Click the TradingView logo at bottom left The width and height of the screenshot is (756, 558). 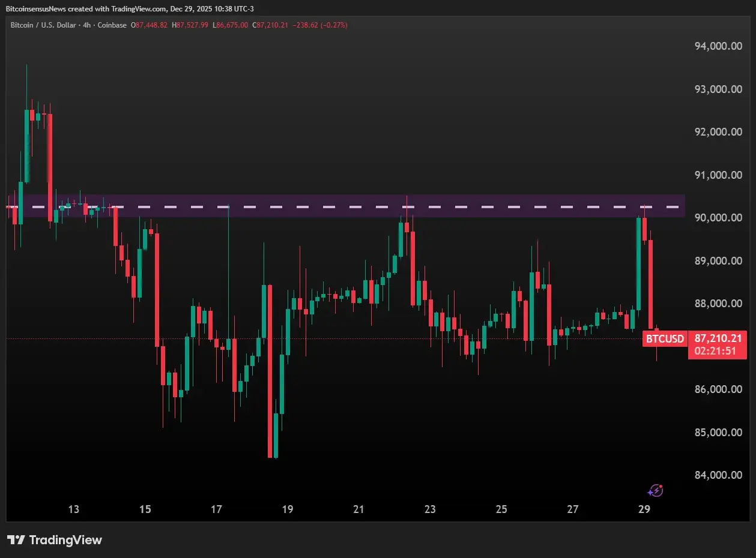click(55, 540)
